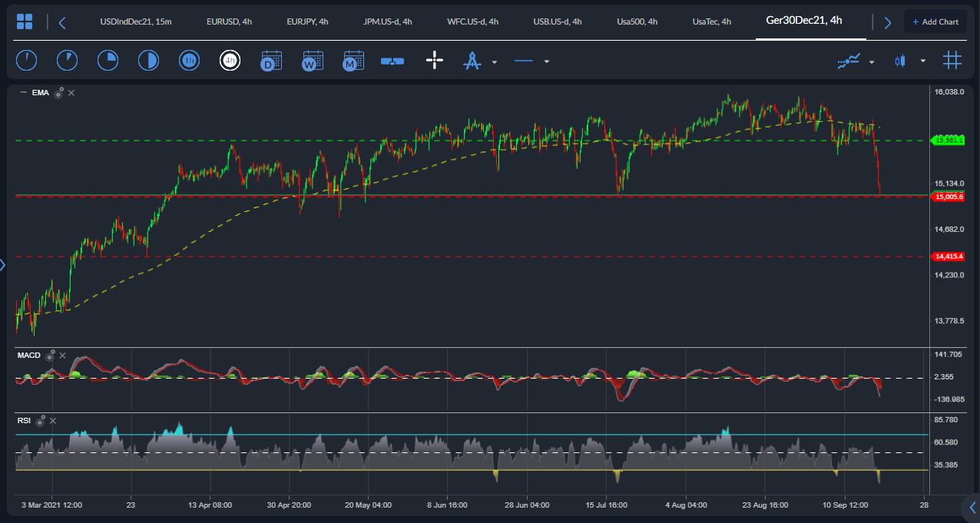
Task: Click the Add Chart button
Action: click(x=935, y=22)
